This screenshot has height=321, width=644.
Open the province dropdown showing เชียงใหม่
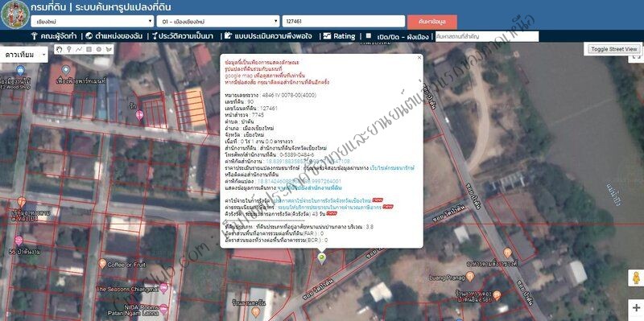93,22
